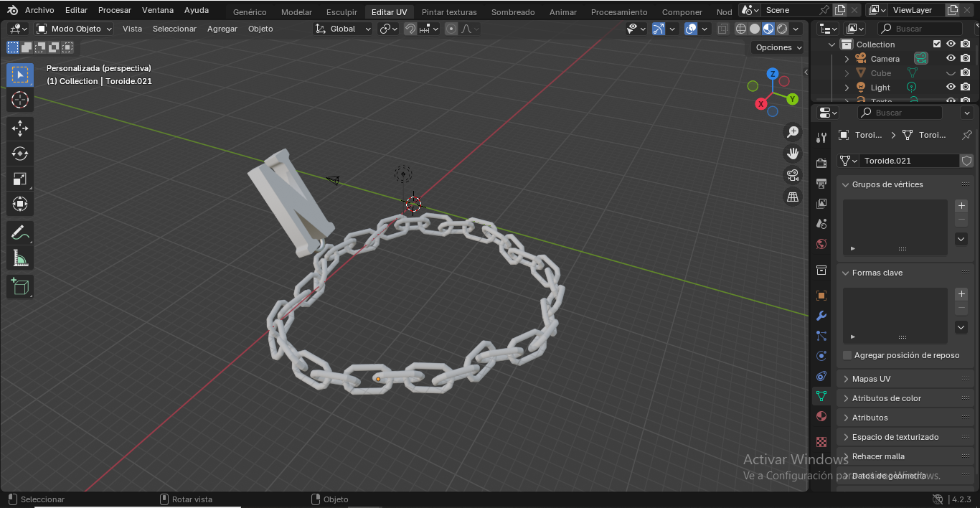Select the Transform tool
The image size is (980, 508).
tap(20, 204)
